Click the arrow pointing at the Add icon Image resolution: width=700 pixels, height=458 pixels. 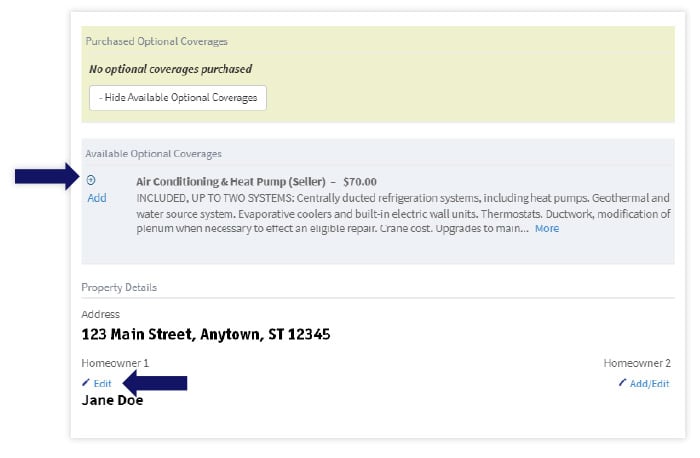(46, 178)
